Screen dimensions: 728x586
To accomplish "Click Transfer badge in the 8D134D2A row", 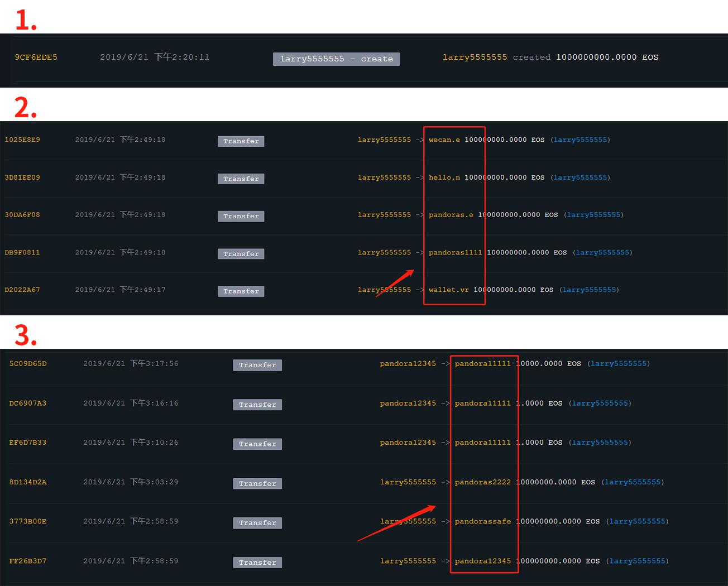I will click(x=257, y=484).
